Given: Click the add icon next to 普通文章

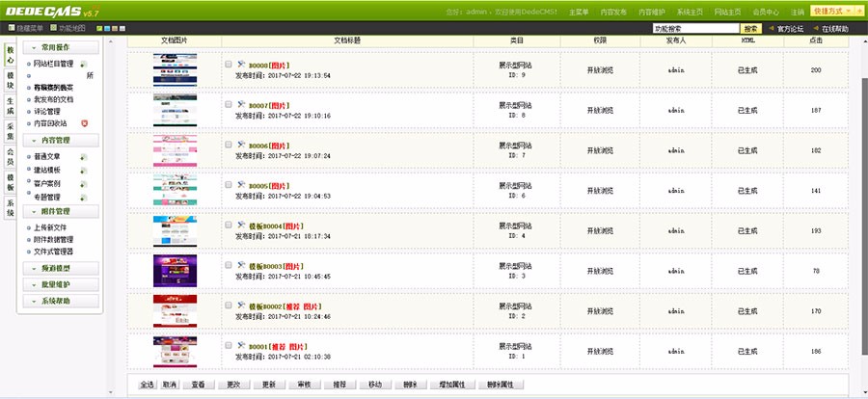Looking at the screenshot, I should coord(82,156).
